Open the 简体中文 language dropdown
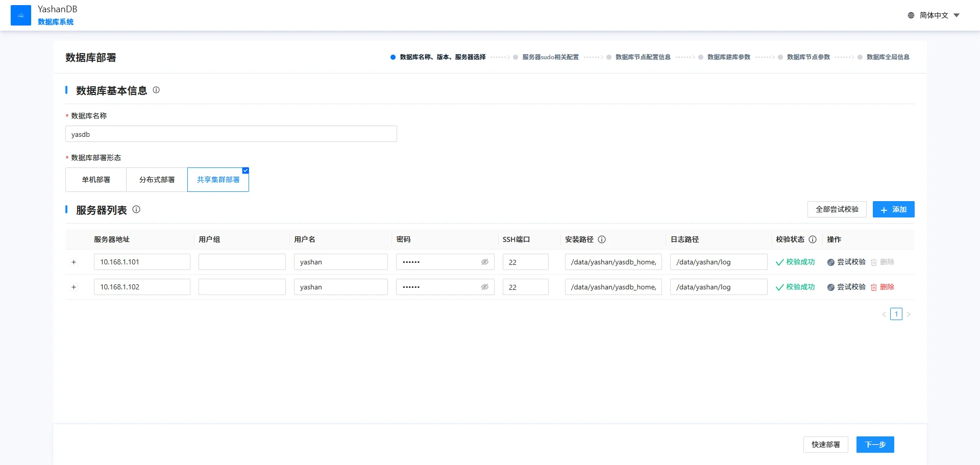Viewport: 980px width, 465px height. 934,15
